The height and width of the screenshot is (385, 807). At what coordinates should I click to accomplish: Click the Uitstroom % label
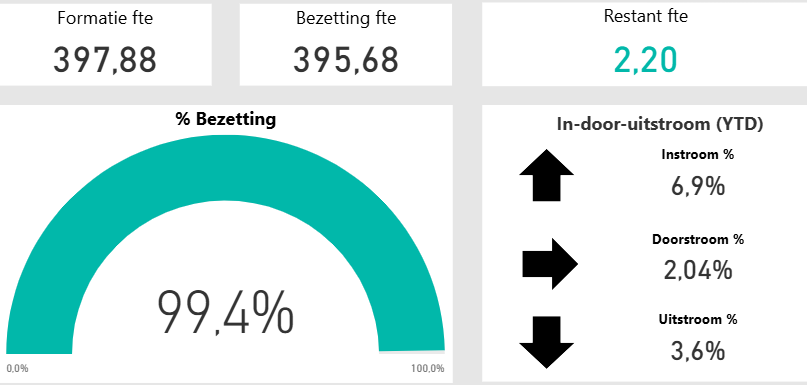[x=698, y=319]
